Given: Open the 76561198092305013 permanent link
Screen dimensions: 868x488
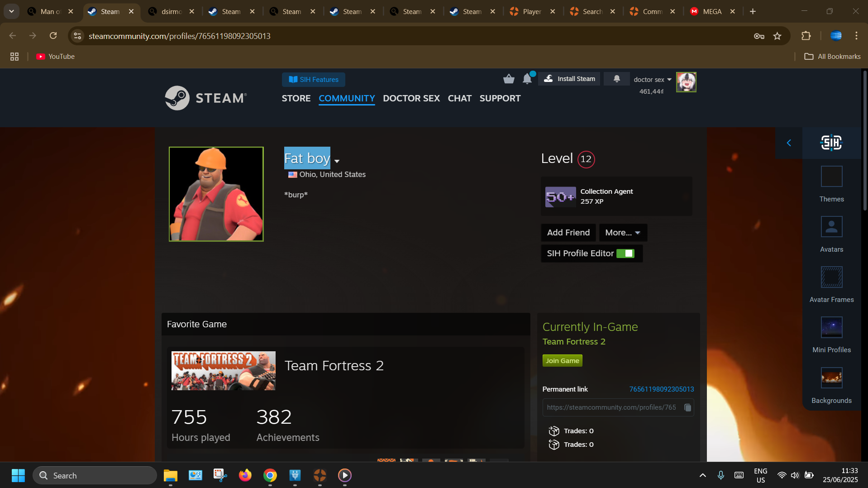Looking at the screenshot, I should tap(661, 389).
